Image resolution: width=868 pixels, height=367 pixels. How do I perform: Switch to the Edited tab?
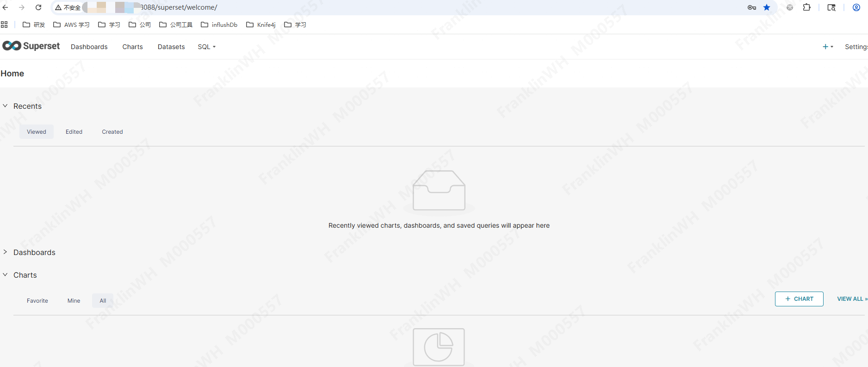[x=74, y=132]
